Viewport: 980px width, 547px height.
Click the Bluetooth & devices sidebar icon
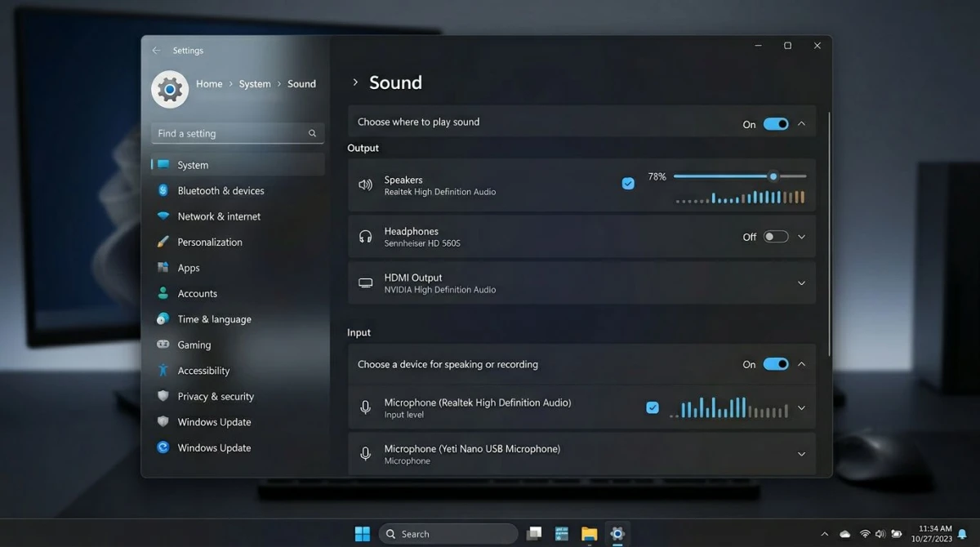163,190
